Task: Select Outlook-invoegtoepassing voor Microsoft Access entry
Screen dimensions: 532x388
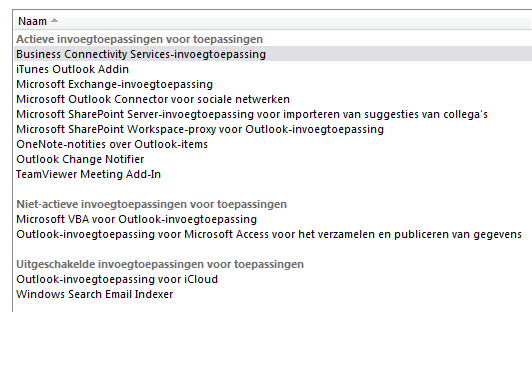Action: 273,234
